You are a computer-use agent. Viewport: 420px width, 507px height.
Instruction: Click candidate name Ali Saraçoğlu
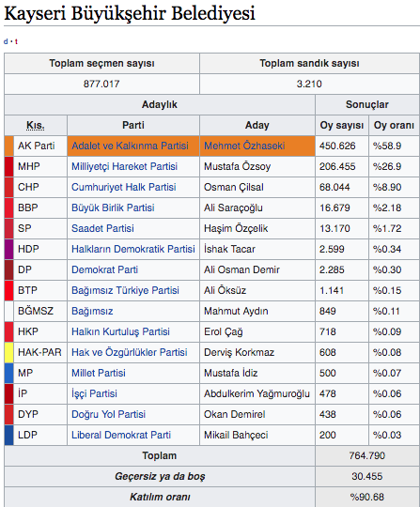233,207
